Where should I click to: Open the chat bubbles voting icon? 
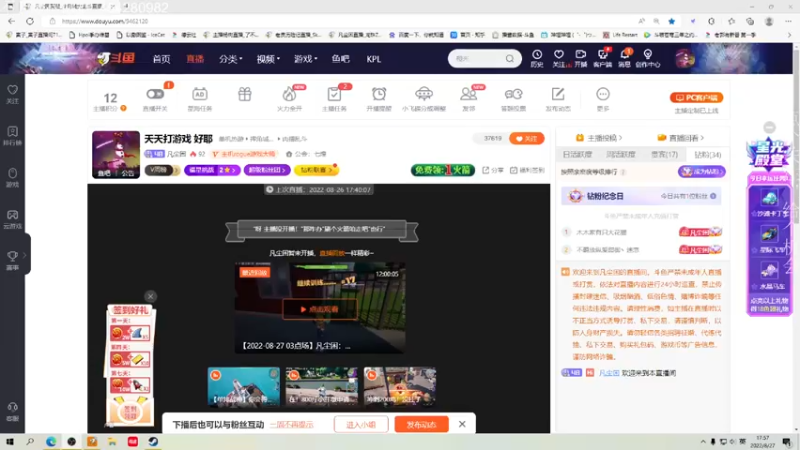pyautogui.click(x=513, y=94)
